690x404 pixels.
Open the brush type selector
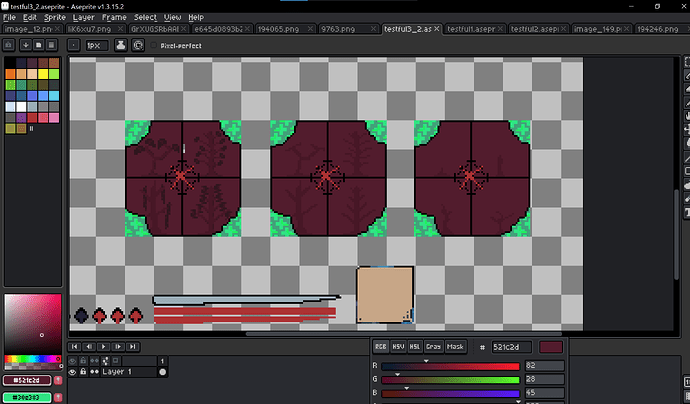click(76, 45)
